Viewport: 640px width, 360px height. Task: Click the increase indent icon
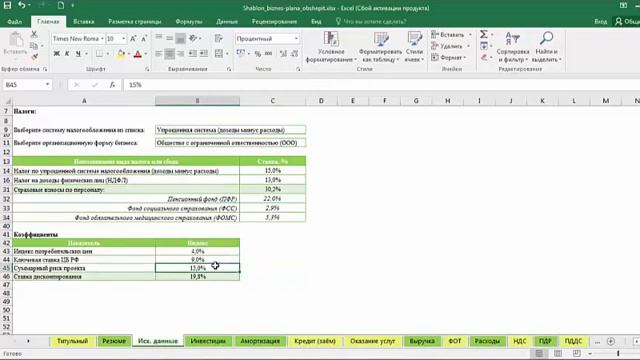coord(203,53)
